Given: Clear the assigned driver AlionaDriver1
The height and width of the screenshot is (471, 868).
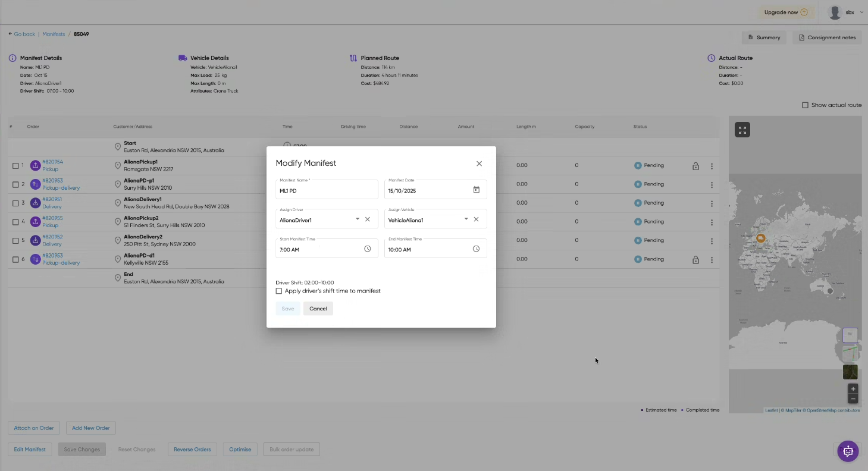Looking at the screenshot, I should pyautogui.click(x=368, y=219).
